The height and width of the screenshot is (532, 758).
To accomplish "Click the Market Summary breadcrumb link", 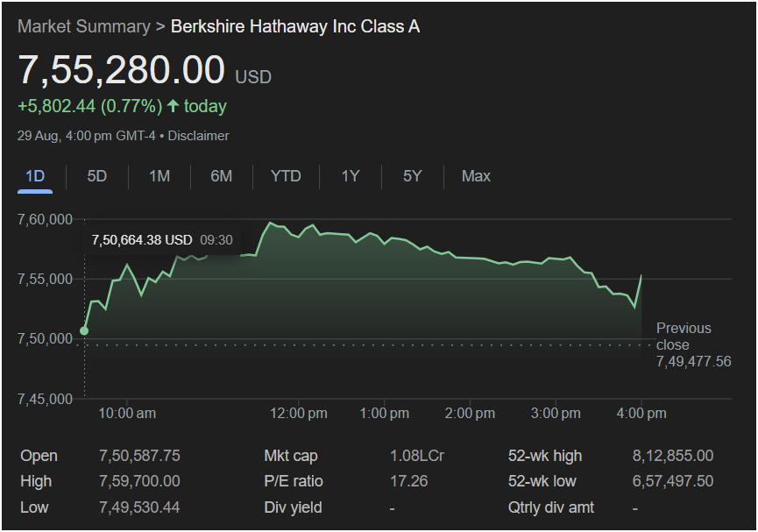I will [83, 26].
